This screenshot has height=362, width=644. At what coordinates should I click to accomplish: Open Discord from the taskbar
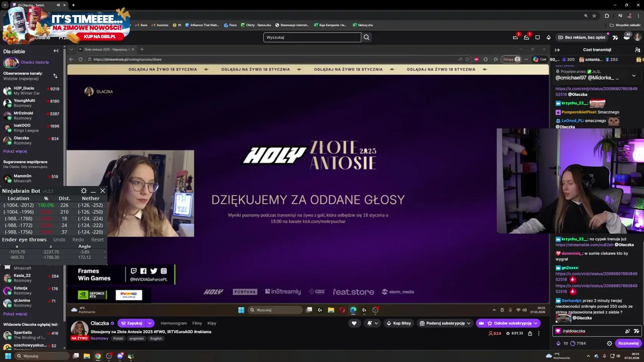click(x=120, y=356)
